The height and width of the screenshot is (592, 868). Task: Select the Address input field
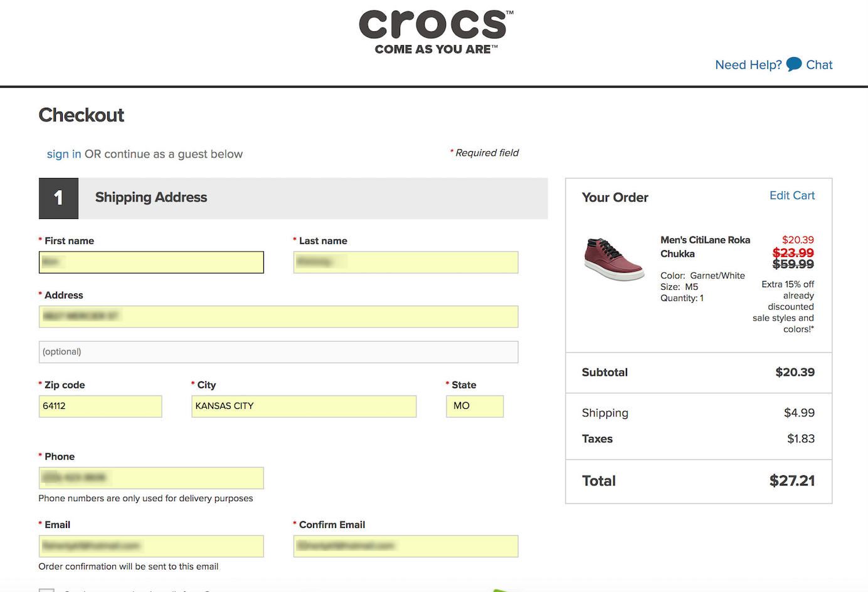(278, 317)
